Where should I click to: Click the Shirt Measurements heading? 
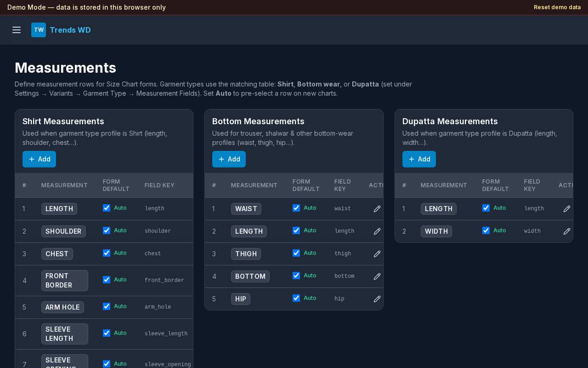pos(63,121)
